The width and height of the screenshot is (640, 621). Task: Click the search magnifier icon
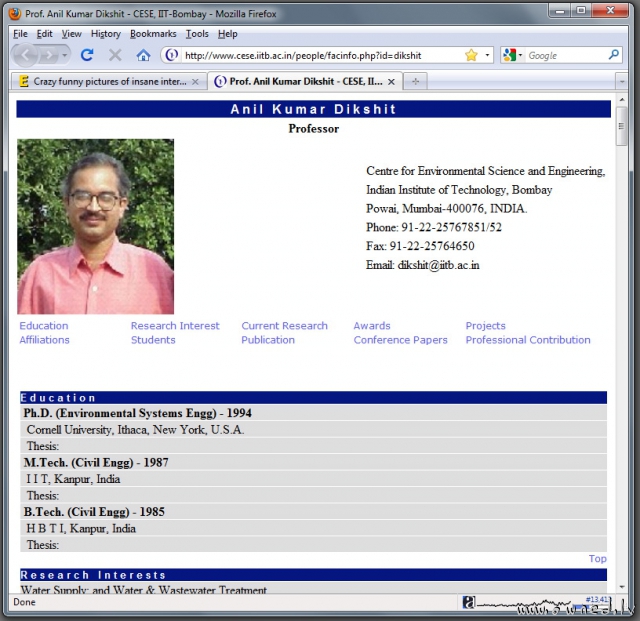click(613, 55)
